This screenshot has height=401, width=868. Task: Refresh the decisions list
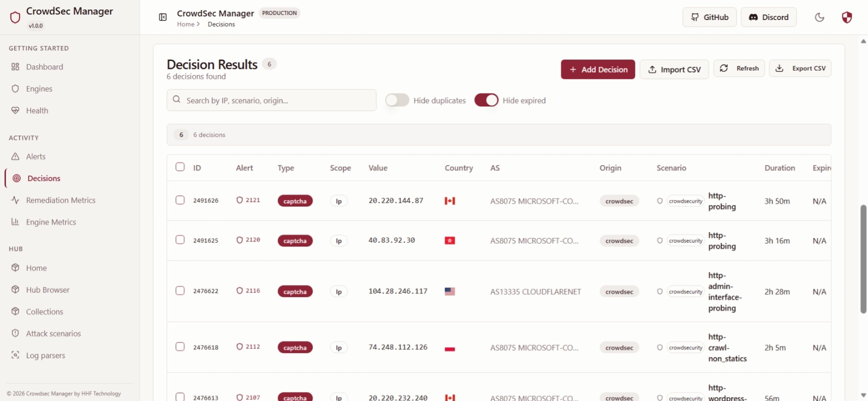739,68
